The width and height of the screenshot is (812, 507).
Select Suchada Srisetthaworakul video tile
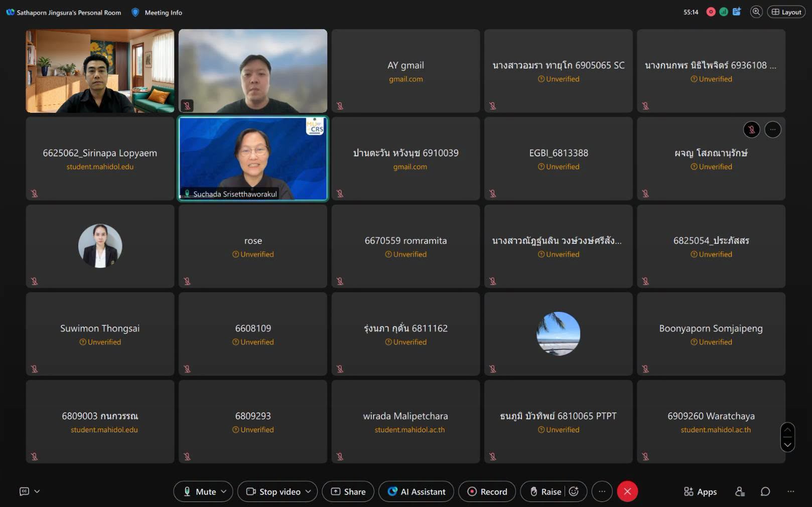tap(253, 158)
